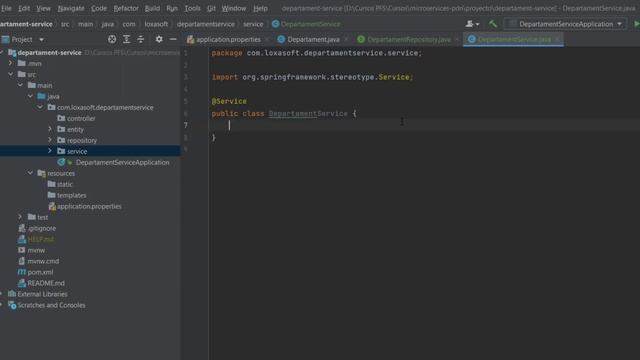Viewport: 640px width, 360px height.
Task: Open the Navigate menu
Action: pyautogui.click(x=71, y=8)
